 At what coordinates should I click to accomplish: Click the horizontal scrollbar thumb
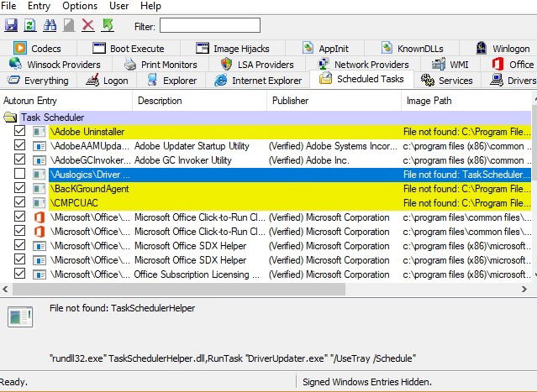(179, 290)
